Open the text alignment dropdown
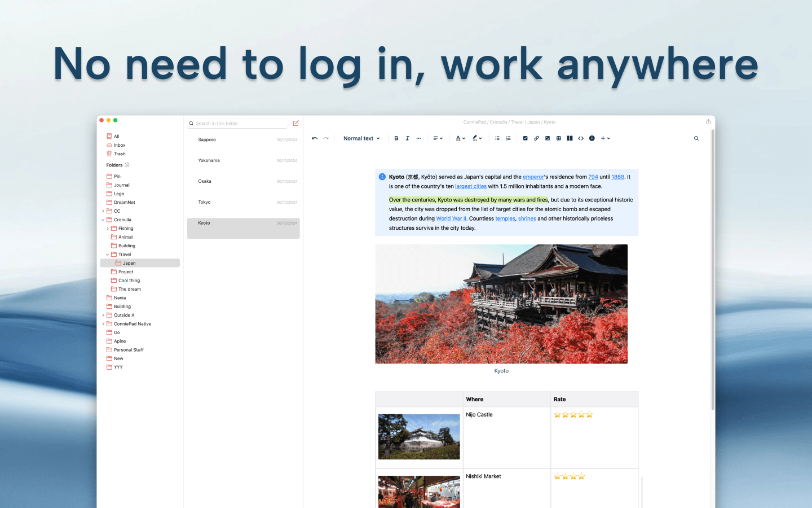812x508 pixels. pos(438,138)
